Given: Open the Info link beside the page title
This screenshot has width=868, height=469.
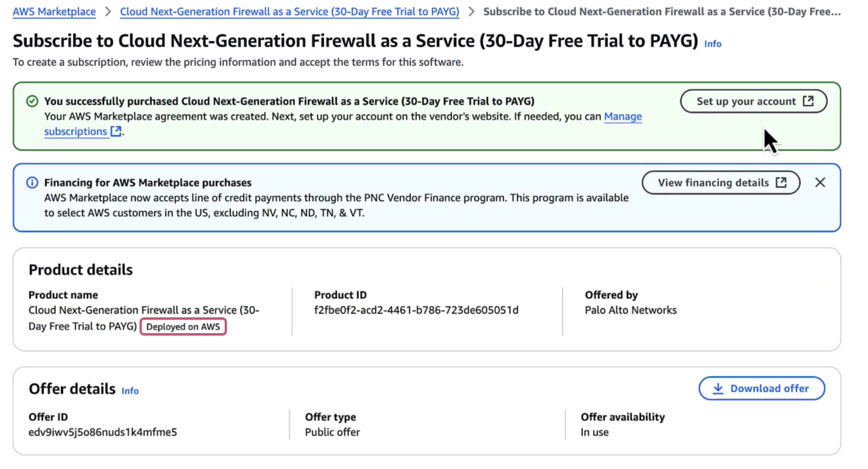Looking at the screenshot, I should click(713, 44).
